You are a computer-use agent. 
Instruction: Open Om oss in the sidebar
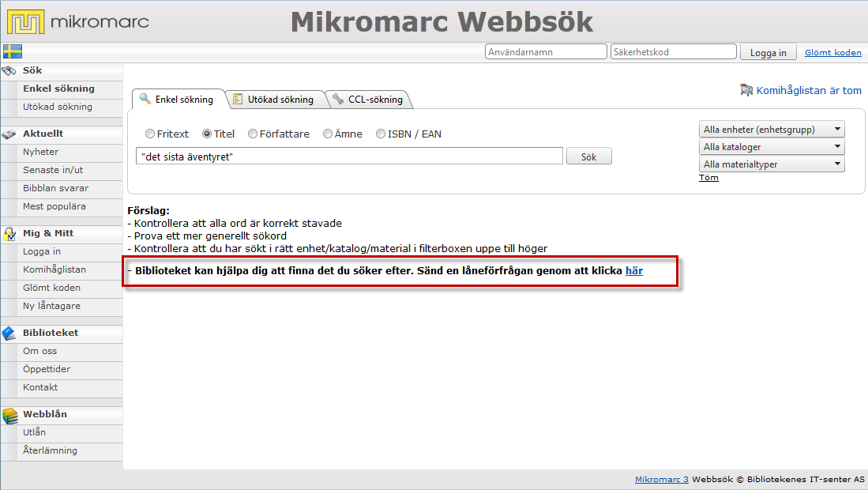coord(39,351)
